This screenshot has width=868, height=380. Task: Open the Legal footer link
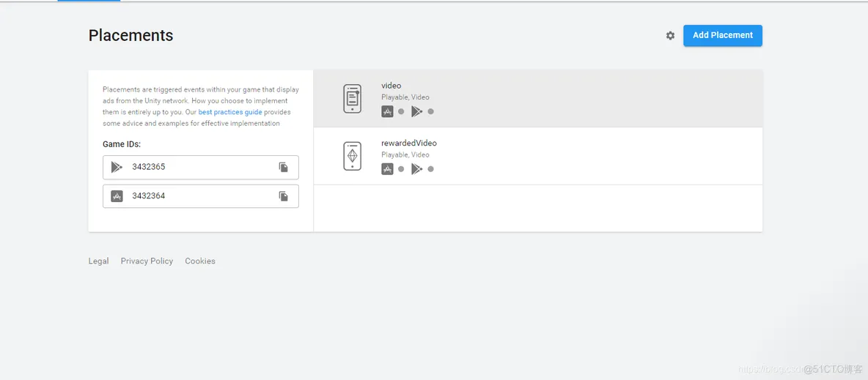click(x=98, y=261)
